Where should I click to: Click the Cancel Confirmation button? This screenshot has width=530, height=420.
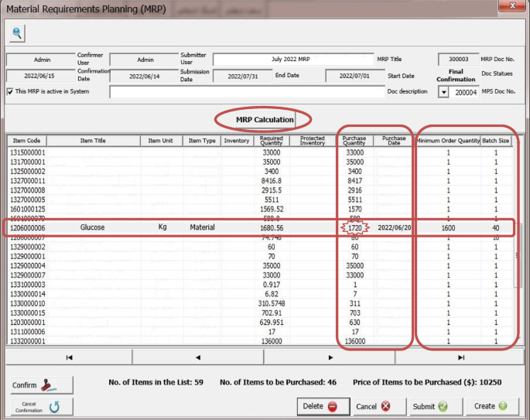(x=41, y=408)
